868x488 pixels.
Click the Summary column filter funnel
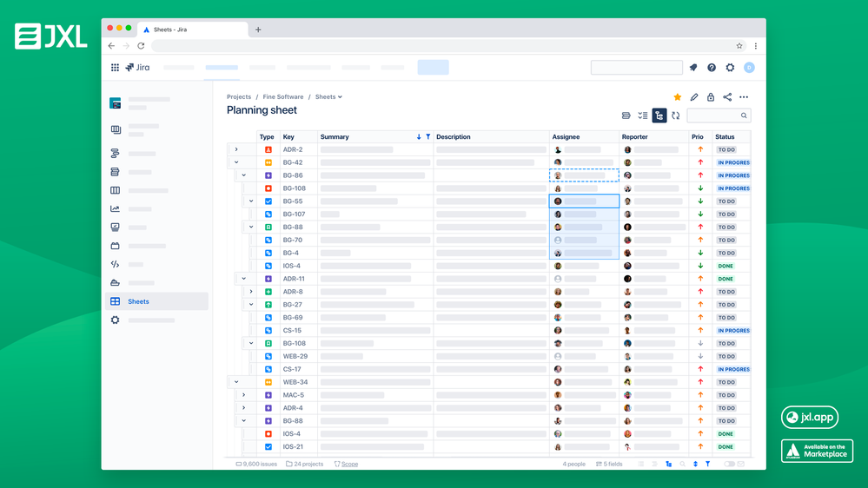coord(427,136)
